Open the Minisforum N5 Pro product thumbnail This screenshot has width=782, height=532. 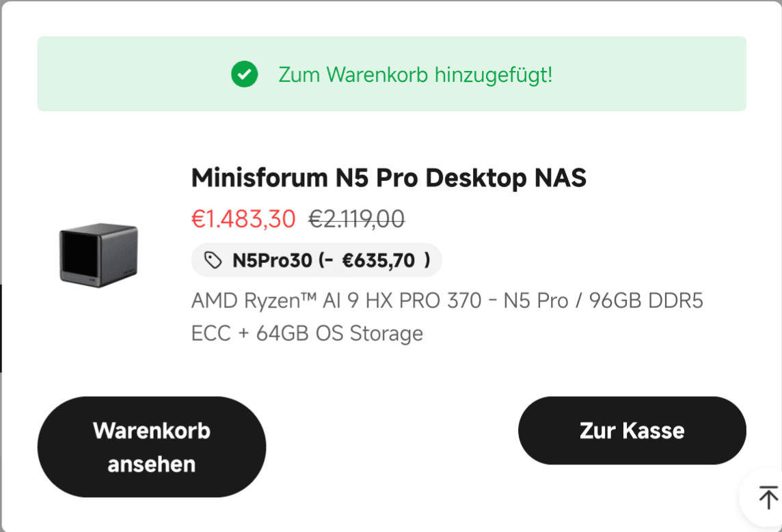[98, 255]
